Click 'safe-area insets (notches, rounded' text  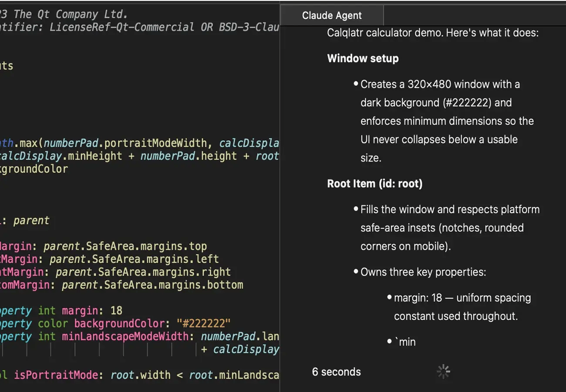[x=442, y=228]
